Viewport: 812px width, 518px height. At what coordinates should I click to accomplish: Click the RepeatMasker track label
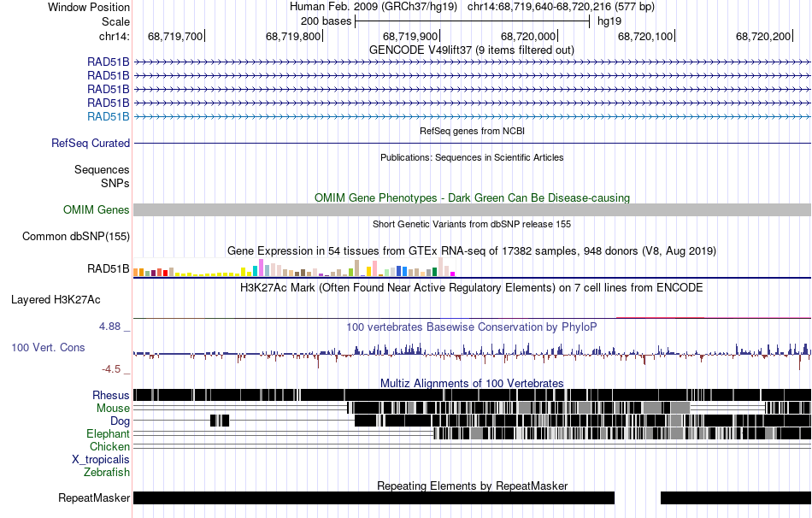[x=94, y=497]
